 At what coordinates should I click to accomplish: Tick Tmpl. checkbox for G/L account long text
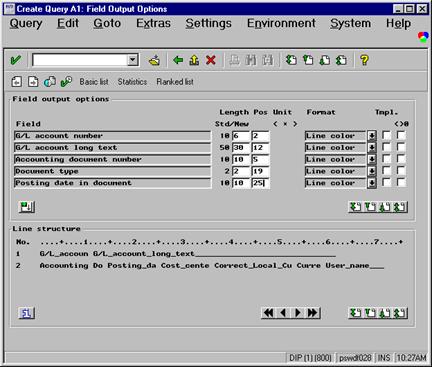387,147
